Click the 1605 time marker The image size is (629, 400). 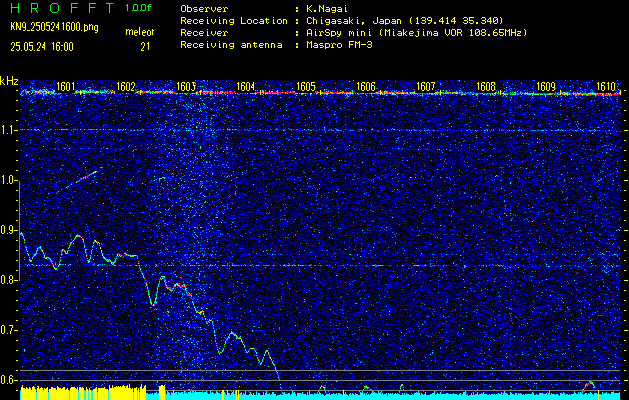tap(306, 87)
